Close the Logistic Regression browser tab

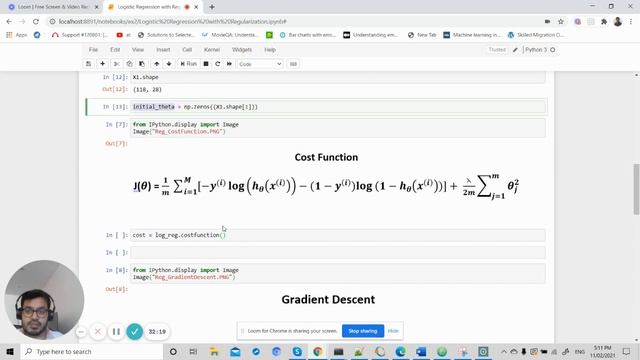point(196,7)
